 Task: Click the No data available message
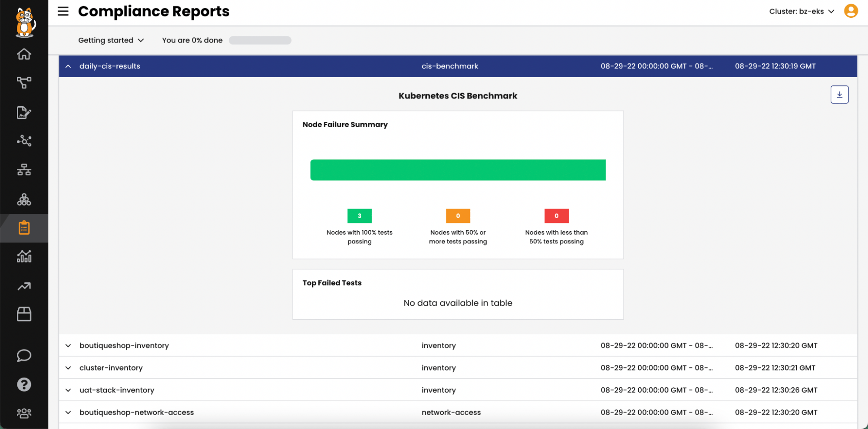(x=458, y=303)
